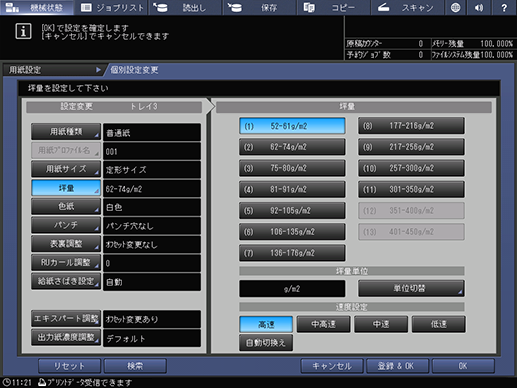Switch to the スキャン tab
517x388 pixels.
pos(407,7)
